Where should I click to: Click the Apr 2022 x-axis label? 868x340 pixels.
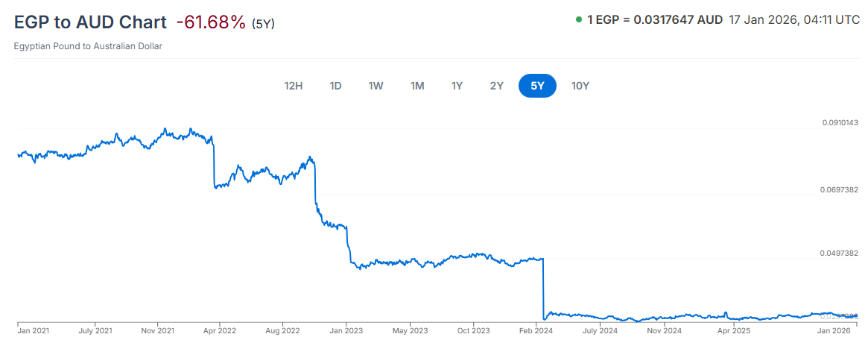point(220,330)
